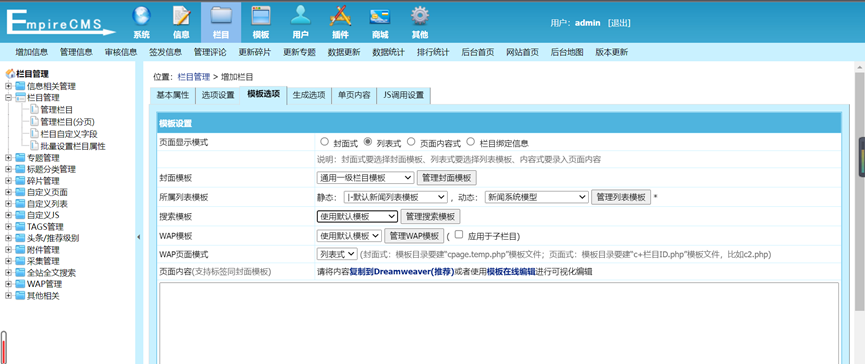Viewport: 865px width, 364px height.
Task: Click the 管理封面模板 button
Action: click(x=446, y=178)
